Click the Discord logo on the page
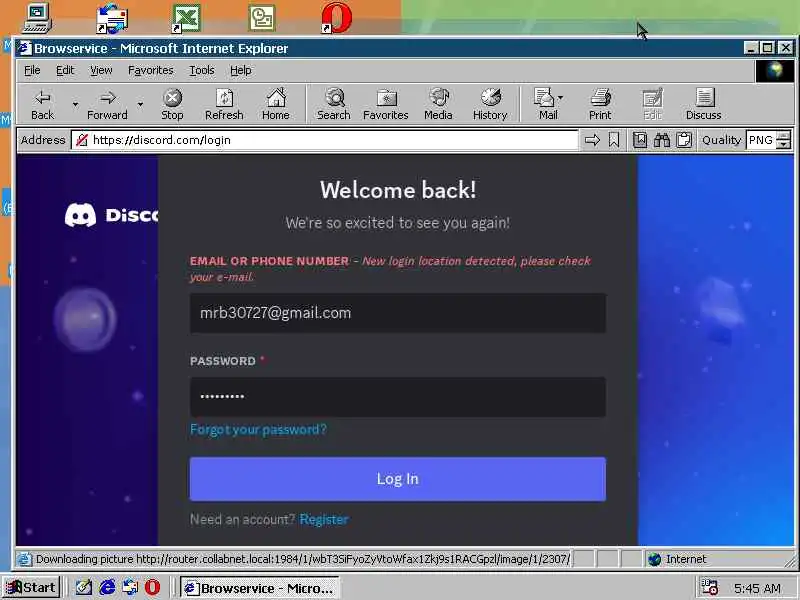The width and height of the screenshot is (800, 600). [111, 215]
